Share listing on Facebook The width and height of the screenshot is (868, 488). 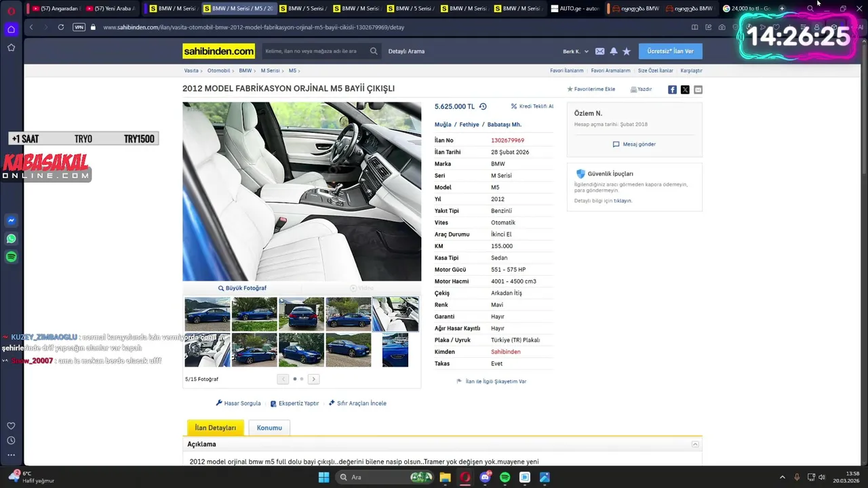tap(672, 89)
